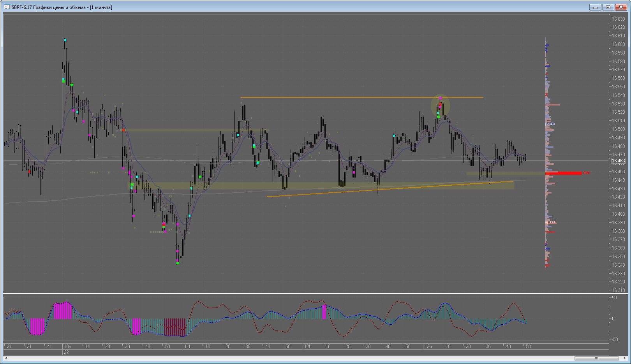631x364 pixels.
Task: Click the highlighted circle marker at 13h peak
Action: tap(440, 106)
